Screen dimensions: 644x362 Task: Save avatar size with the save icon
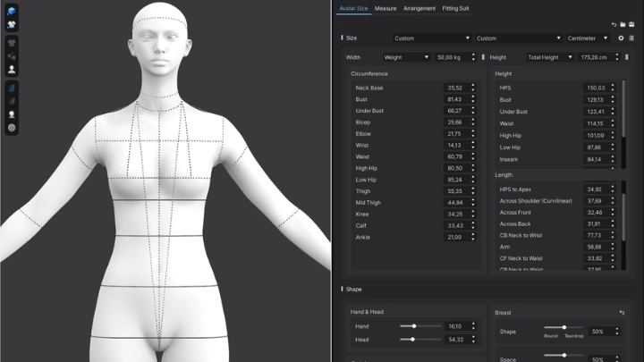631,25
